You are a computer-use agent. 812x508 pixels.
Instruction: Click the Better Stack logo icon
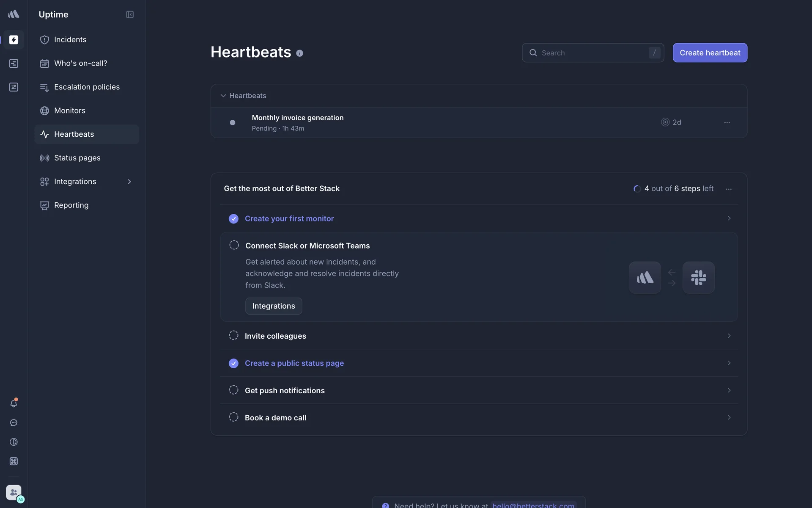coord(14,14)
